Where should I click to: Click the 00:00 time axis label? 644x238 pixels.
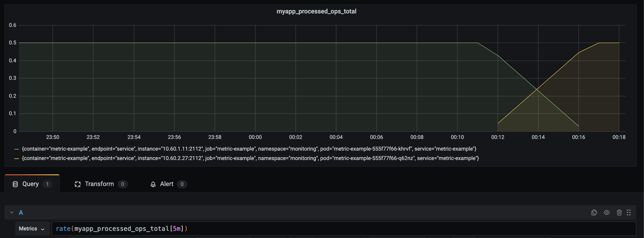[255, 137]
